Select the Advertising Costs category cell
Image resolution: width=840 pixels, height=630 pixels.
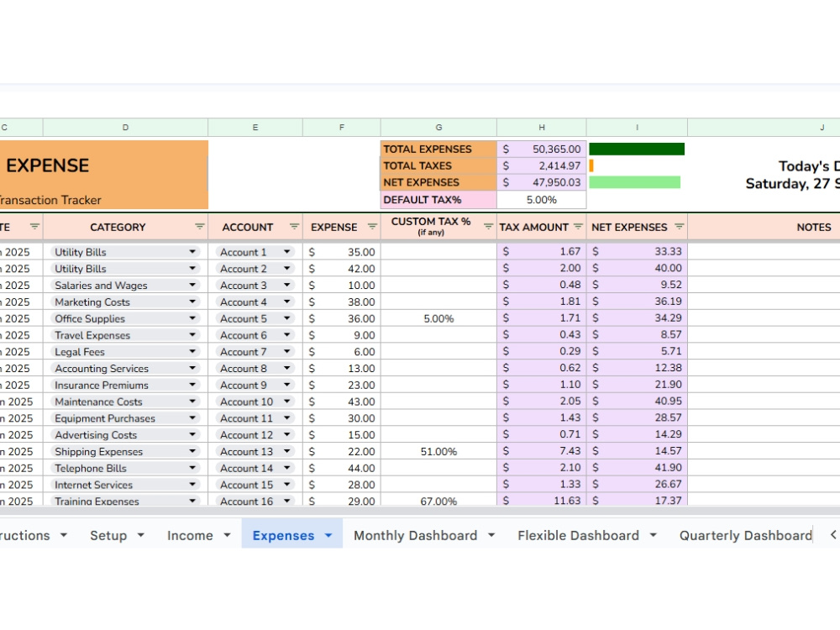125,434
